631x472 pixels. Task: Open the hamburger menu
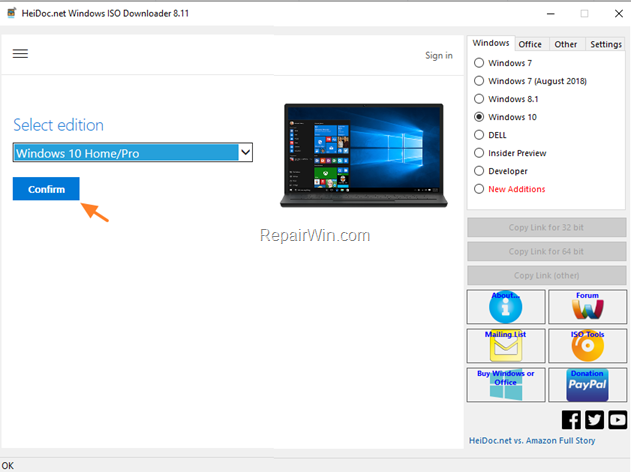tap(20, 54)
